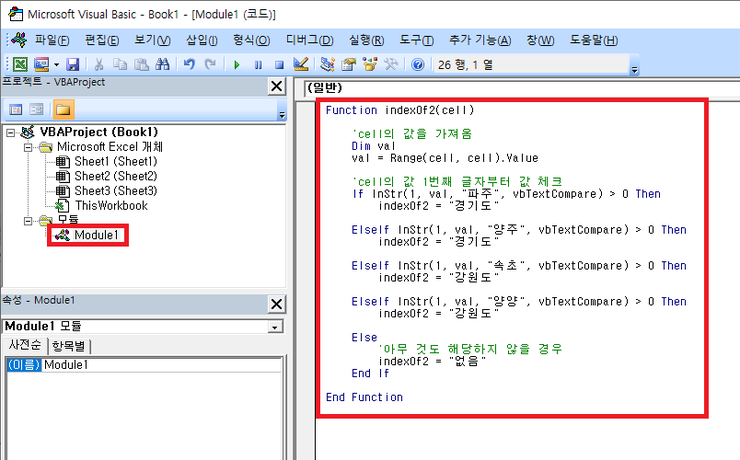Toggle Folders view in the Project panel
The width and height of the screenshot is (740, 460).
[x=63, y=109]
